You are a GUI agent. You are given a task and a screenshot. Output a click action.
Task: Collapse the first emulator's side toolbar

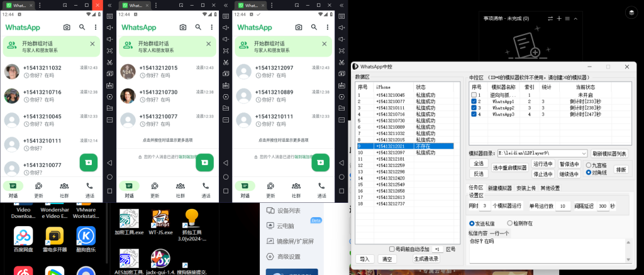point(110,5)
